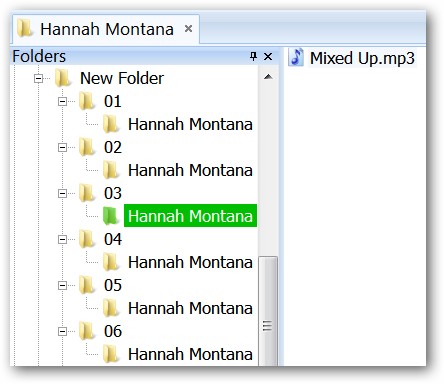The width and height of the screenshot is (444, 384).
Task: Click the 01 folder icon
Action: (87, 101)
